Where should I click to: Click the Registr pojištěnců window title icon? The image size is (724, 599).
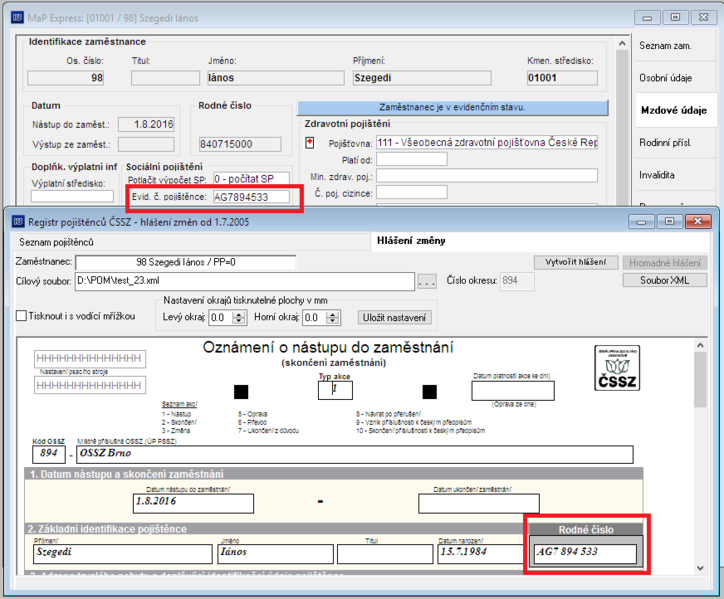[x=18, y=222]
